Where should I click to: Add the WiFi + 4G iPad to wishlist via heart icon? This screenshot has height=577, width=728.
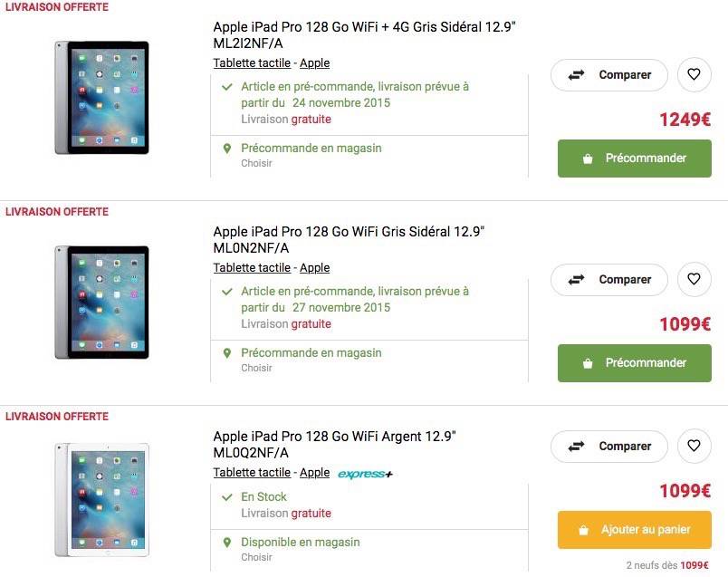click(694, 74)
